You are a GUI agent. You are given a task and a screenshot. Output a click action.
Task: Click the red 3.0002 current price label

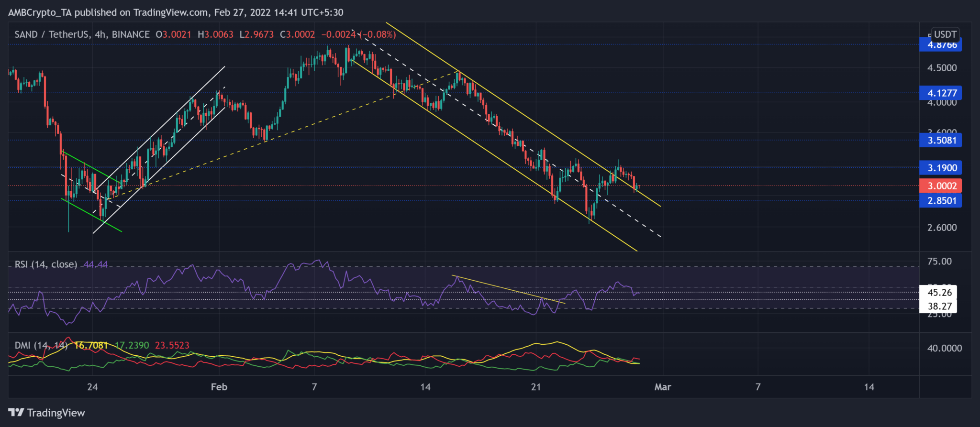coord(941,186)
